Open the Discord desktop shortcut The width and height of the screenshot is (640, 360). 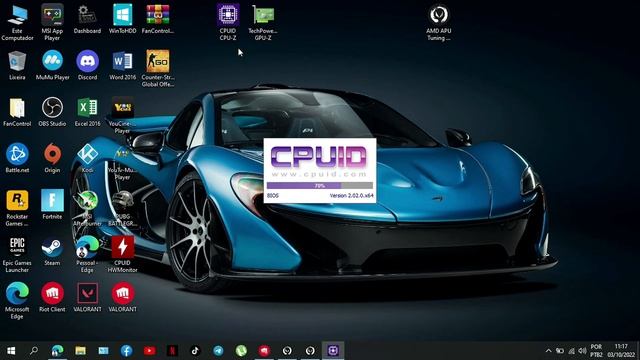[x=87, y=65]
